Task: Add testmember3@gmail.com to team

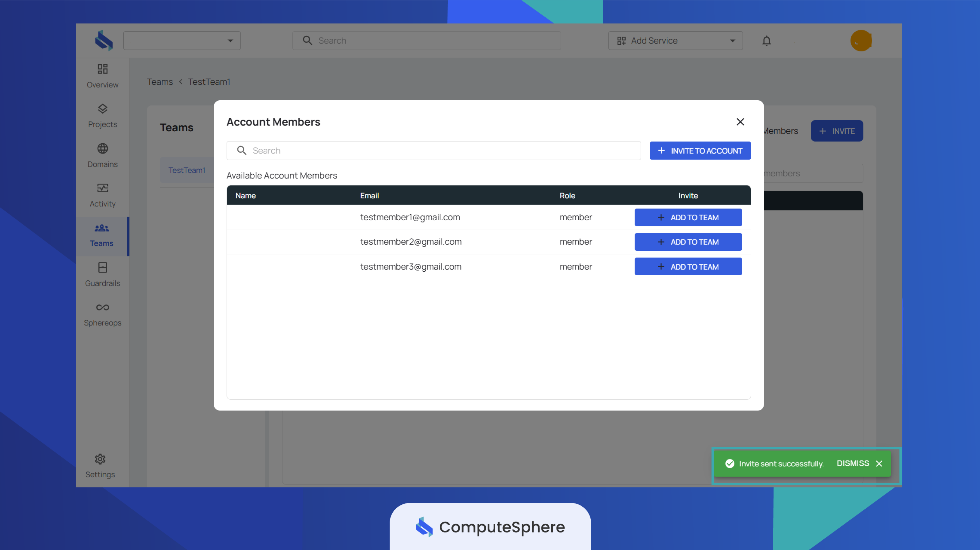Action: pos(688,266)
